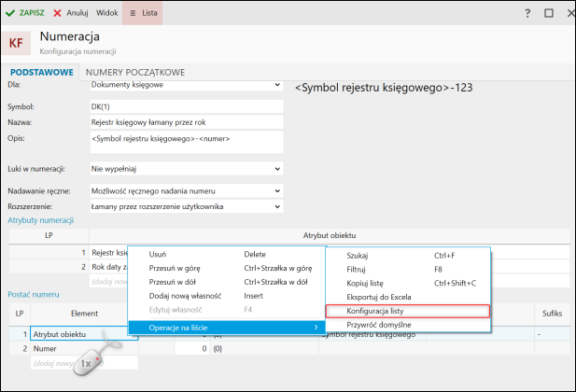Click the KF module logo tile
576x392 pixels.
pos(16,43)
